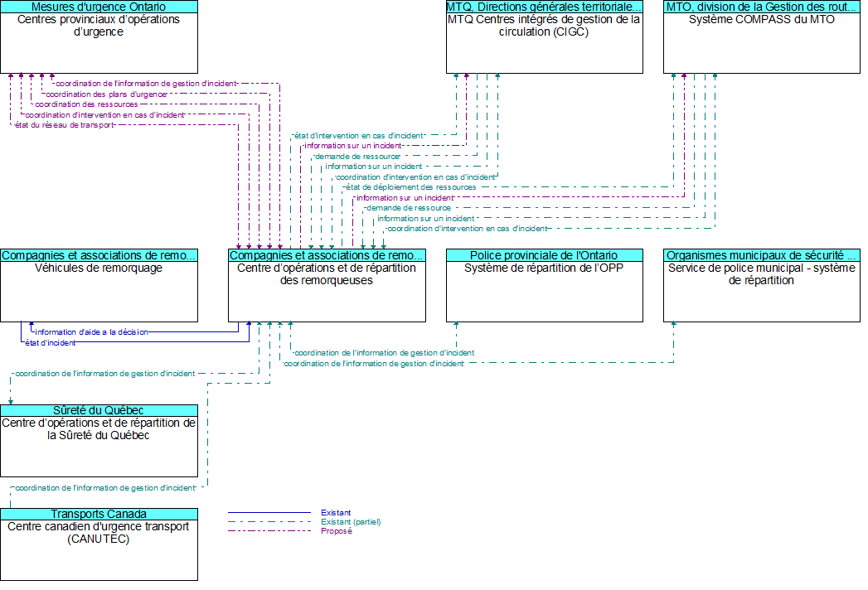This screenshot has height=590, width=868.
Task: Open Service de police municipal dispatch box
Action: click(761, 290)
